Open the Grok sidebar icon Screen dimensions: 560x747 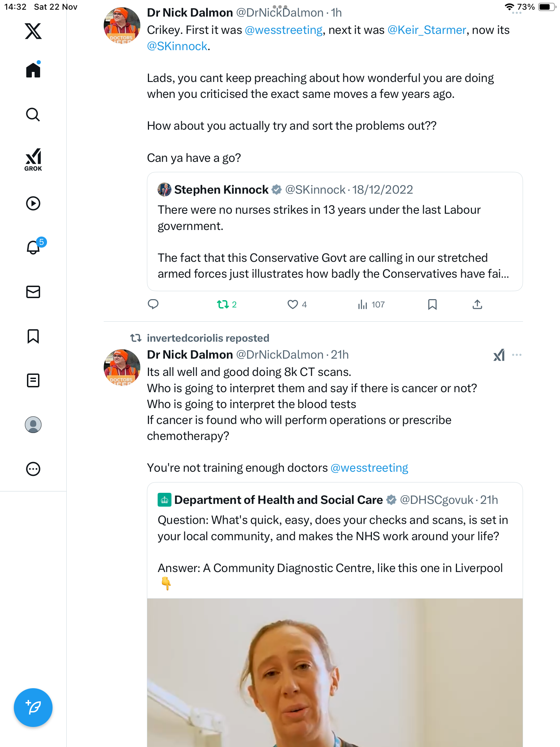coord(33,159)
